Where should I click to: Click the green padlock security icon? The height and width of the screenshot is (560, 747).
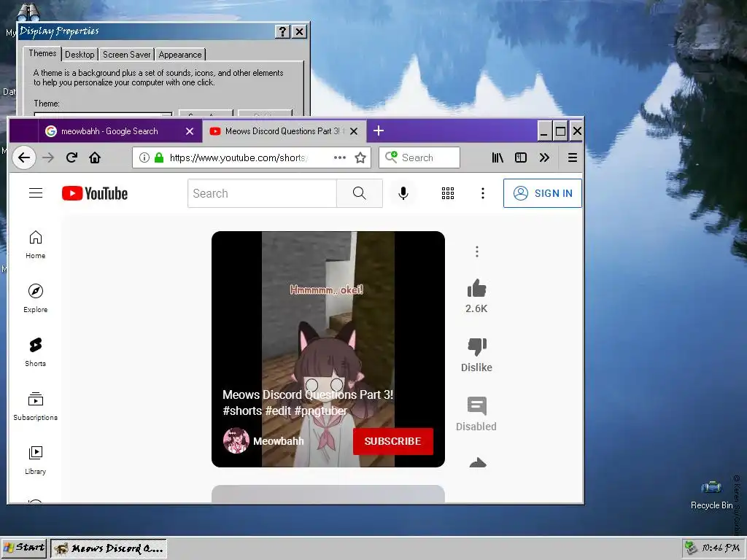[x=159, y=157]
